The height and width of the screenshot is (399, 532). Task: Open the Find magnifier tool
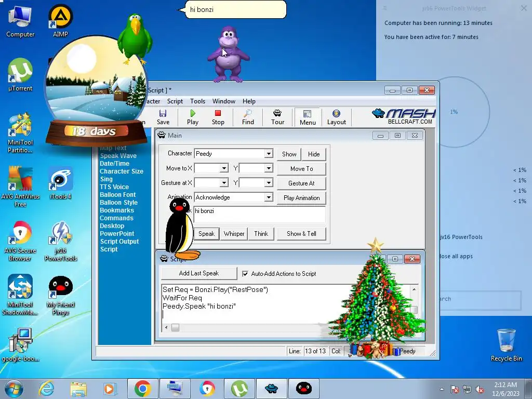[x=248, y=117]
